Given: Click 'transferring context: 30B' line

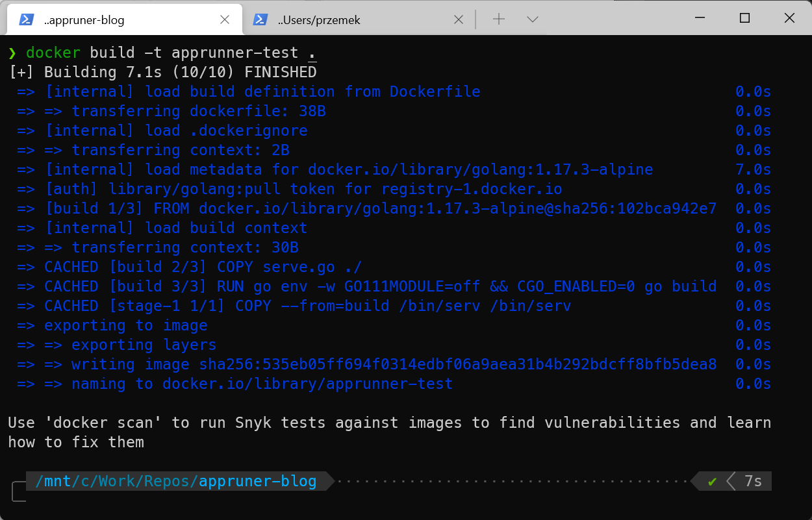Looking at the screenshot, I should pyautogui.click(x=158, y=247).
